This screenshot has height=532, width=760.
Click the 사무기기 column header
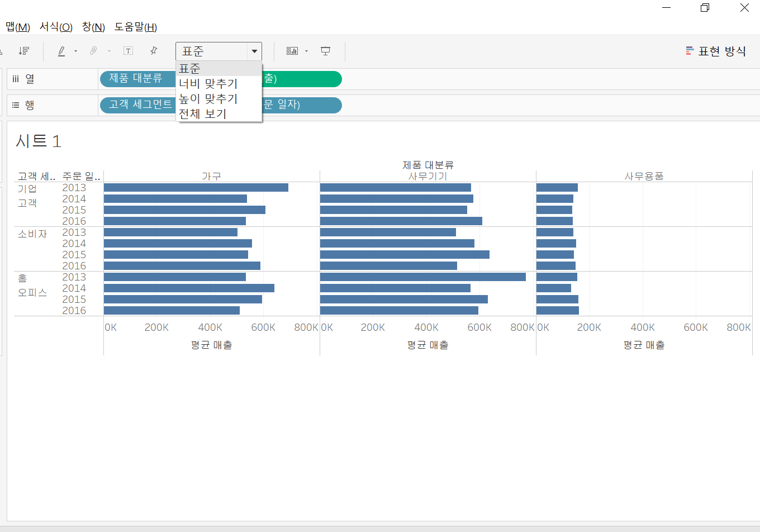[427, 176]
